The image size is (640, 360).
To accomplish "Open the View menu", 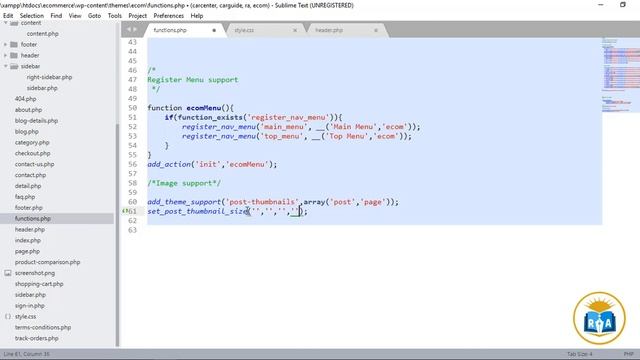I will tap(75, 16).
